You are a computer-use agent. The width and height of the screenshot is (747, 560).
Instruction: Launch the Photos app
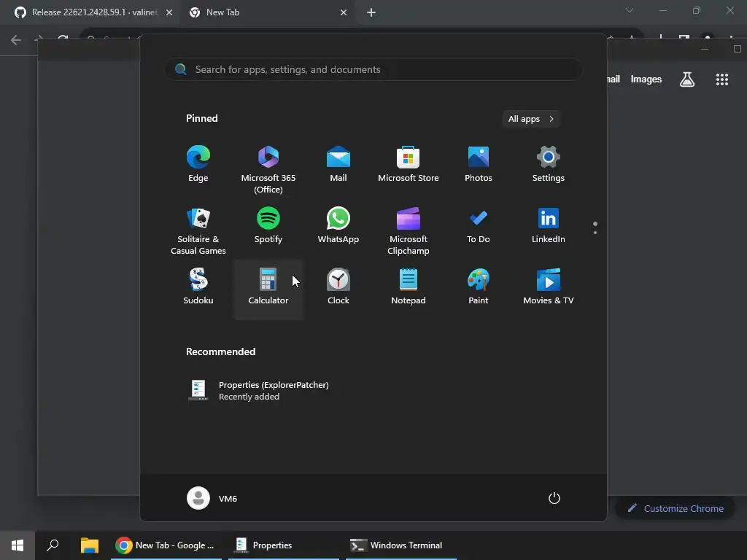[479, 164]
